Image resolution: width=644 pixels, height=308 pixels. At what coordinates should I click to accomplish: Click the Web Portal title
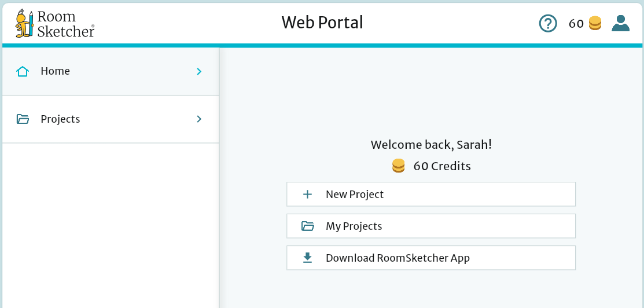pos(322,23)
